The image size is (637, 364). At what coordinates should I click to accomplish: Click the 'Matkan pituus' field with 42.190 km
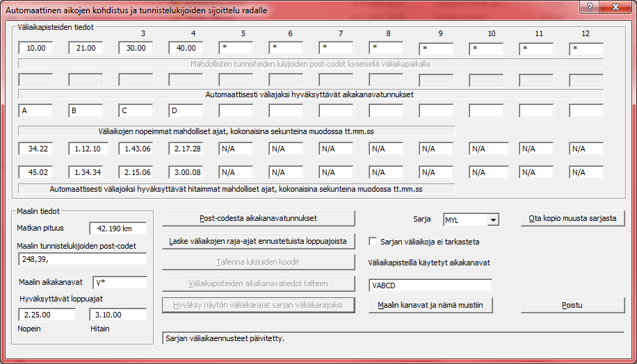pyautogui.click(x=118, y=229)
